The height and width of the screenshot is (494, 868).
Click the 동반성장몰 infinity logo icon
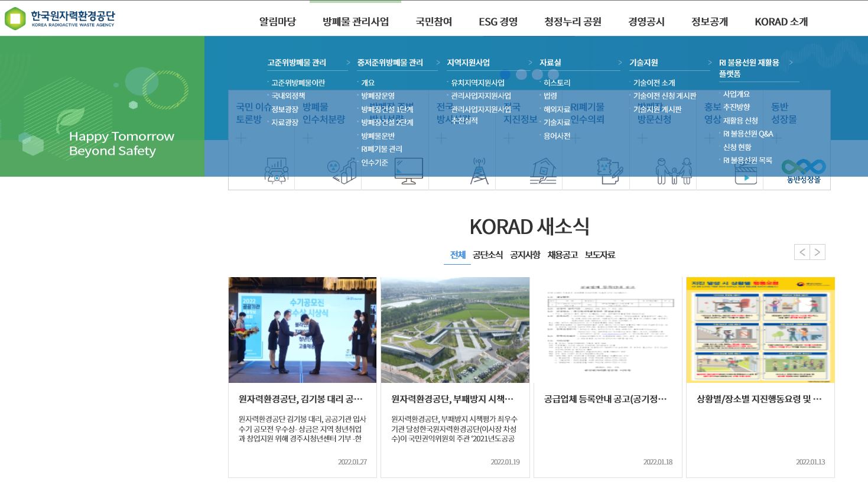(x=804, y=171)
